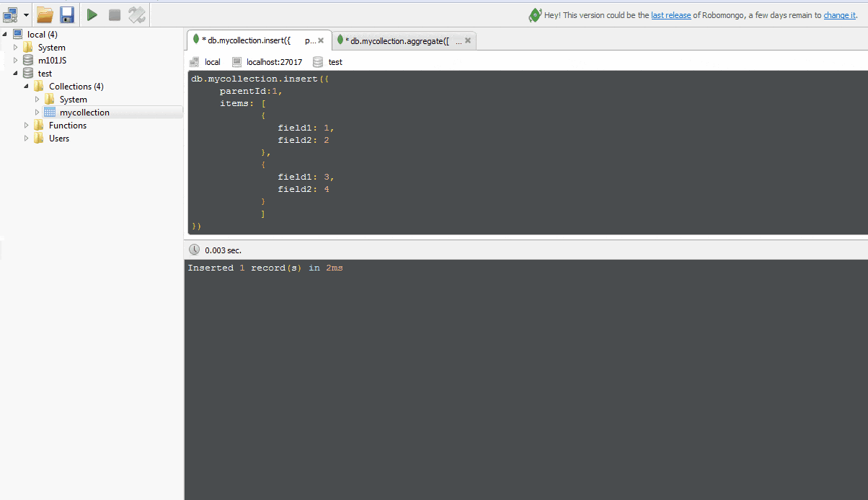Switch to the db.mycollection.insert tab
Image resolution: width=868 pixels, height=500 pixels.
pyautogui.click(x=260, y=40)
